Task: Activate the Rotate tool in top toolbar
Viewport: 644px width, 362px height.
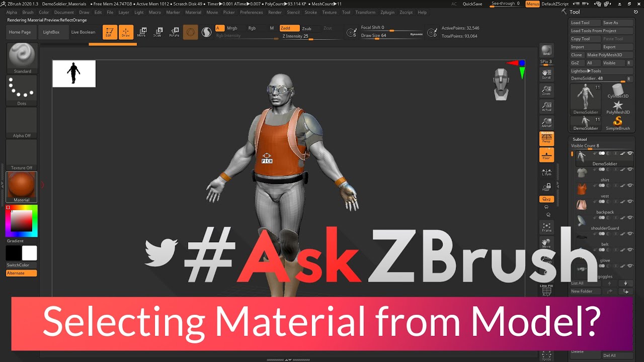Action: pyautogui.click(x=174, y=32)
